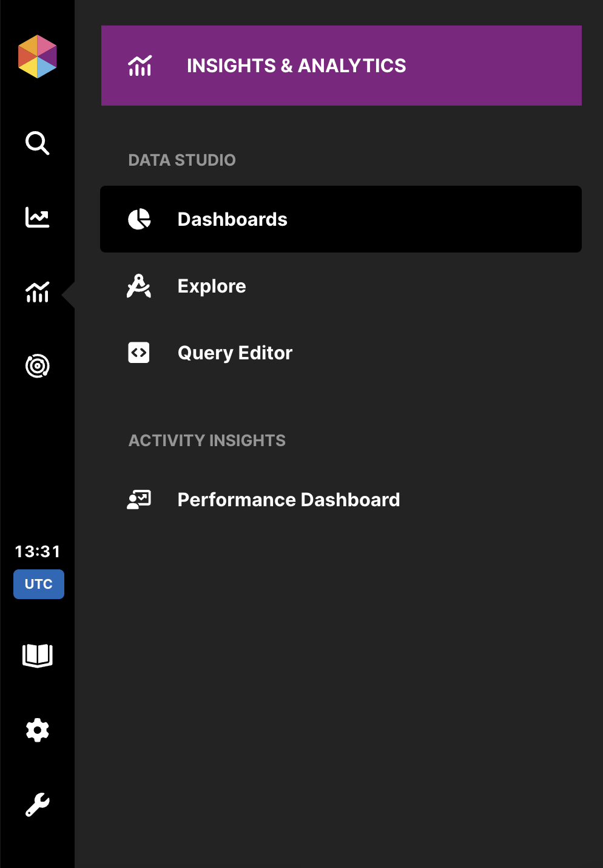This screenshot has width=603, height=868.
Task: Toggle the UTC timezone badge
Action: pos(39,584)
